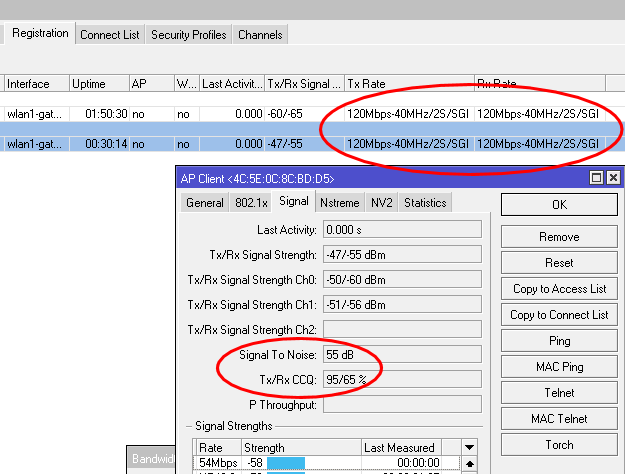The width and height of the screenshot is (625, 474).
Task: Switch to the Nstreme tab
Action: click(340, 203)
